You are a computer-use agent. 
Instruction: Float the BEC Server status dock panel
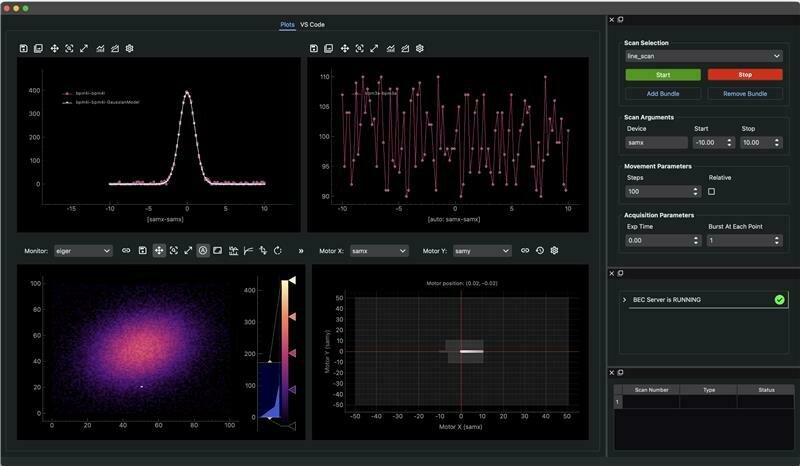[620, 273]
